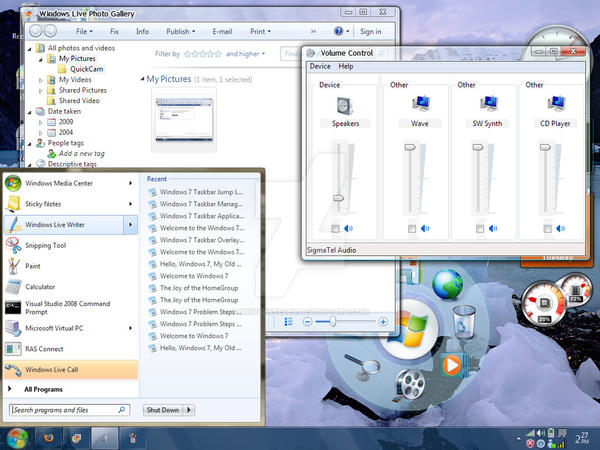Expand the Windows Live Writer submenu arrow
Screen dimensions: 600x450
[x=130, y=225]
